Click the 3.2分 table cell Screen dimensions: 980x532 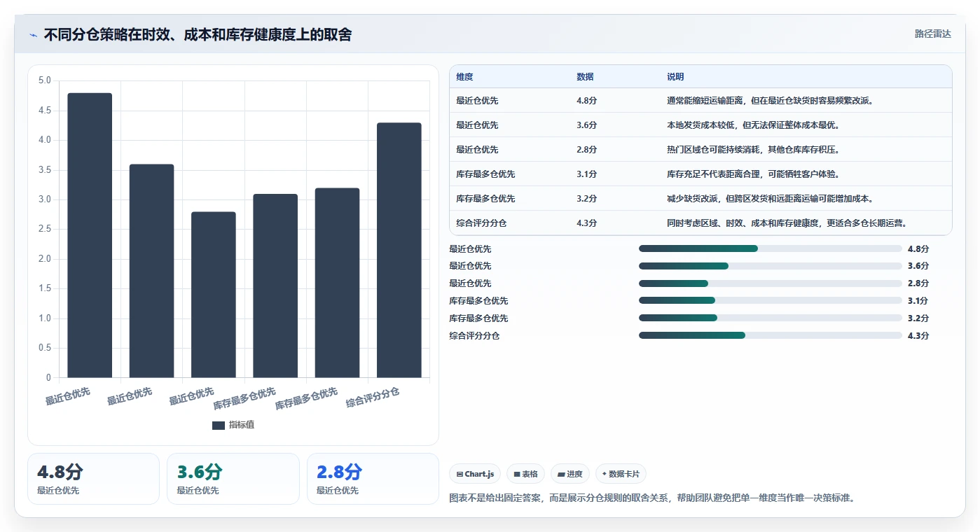[586, 199]
